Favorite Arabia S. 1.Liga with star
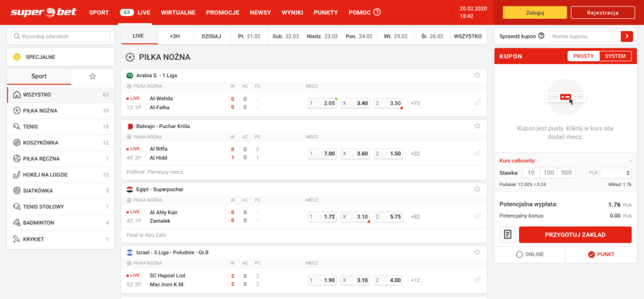 pos(477,75)
